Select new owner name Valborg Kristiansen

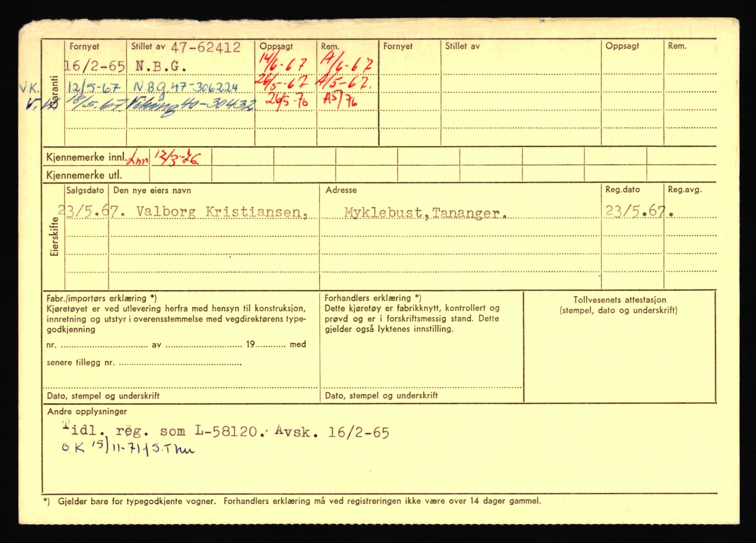[221, 212]
